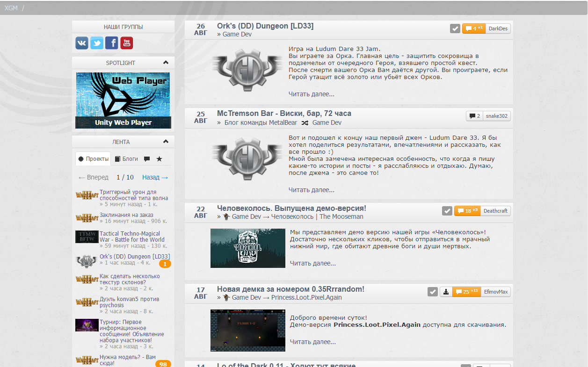Open the comments feed tab icon
This screenshot has height=367, width=588.
tap(147, 159)
